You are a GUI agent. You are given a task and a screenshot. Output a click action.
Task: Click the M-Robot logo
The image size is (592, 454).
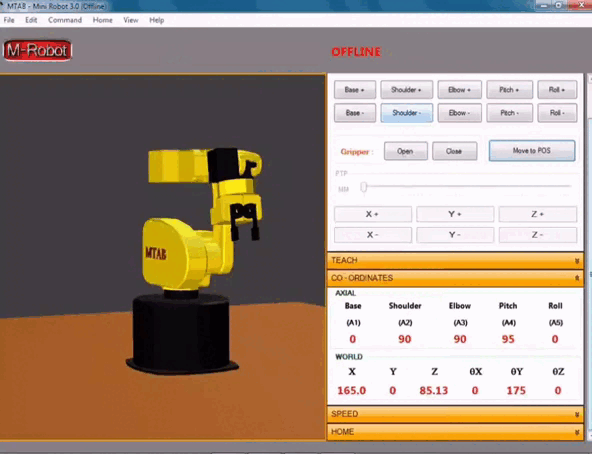[x=37, y=51]
